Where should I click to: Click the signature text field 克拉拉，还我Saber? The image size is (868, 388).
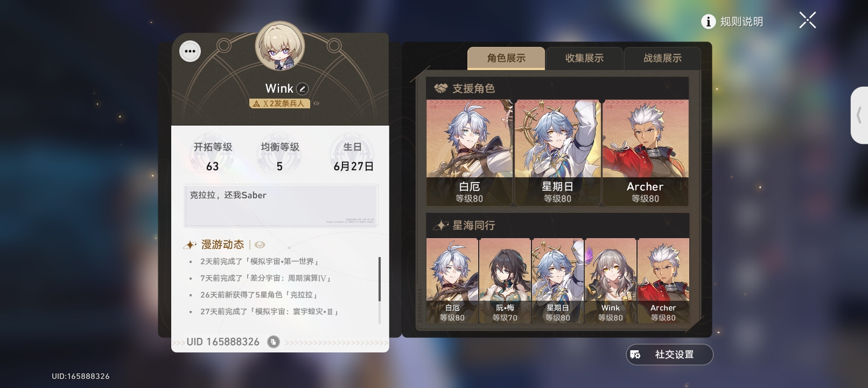(281, 206)
